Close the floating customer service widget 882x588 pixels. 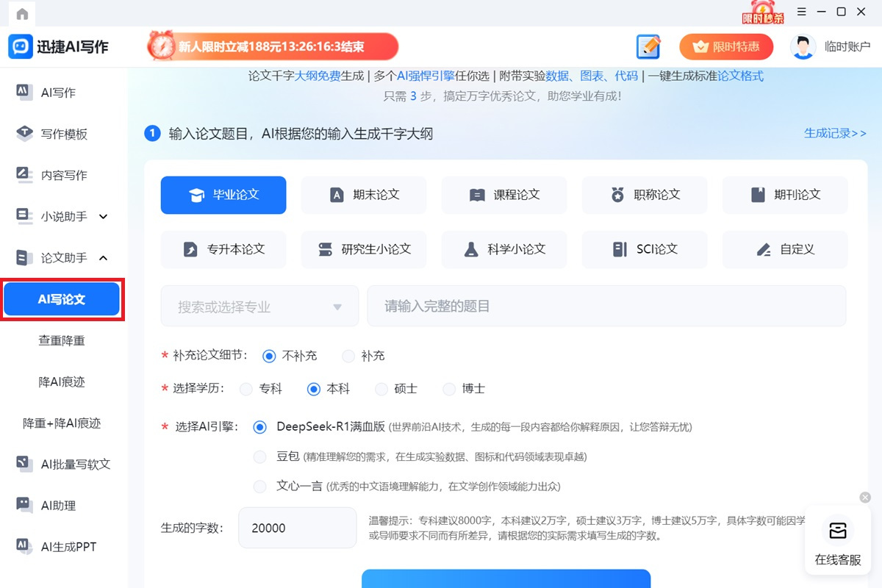pyautogui.click(x=865, y=498)
